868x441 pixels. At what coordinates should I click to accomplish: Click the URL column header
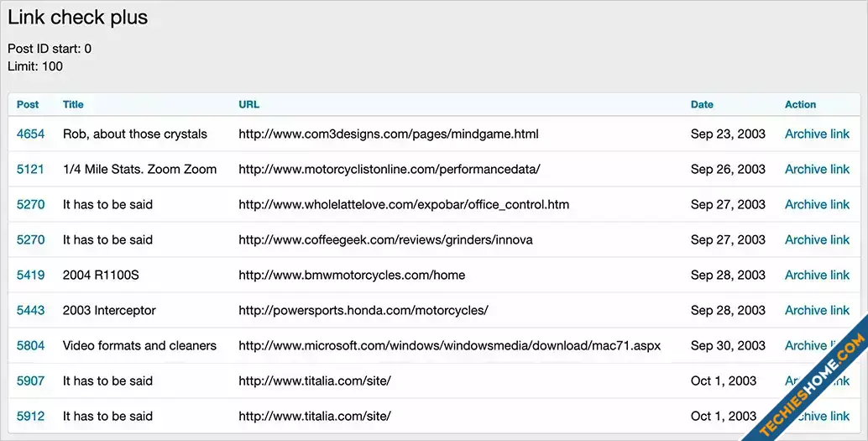248,105
